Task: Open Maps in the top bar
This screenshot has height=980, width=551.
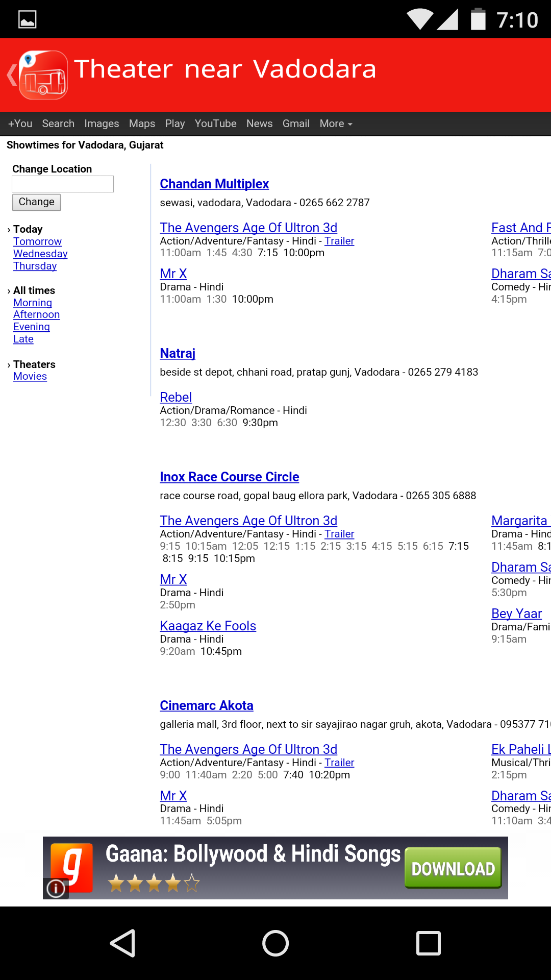Action: pyautogui.click(x=142, y=124)
